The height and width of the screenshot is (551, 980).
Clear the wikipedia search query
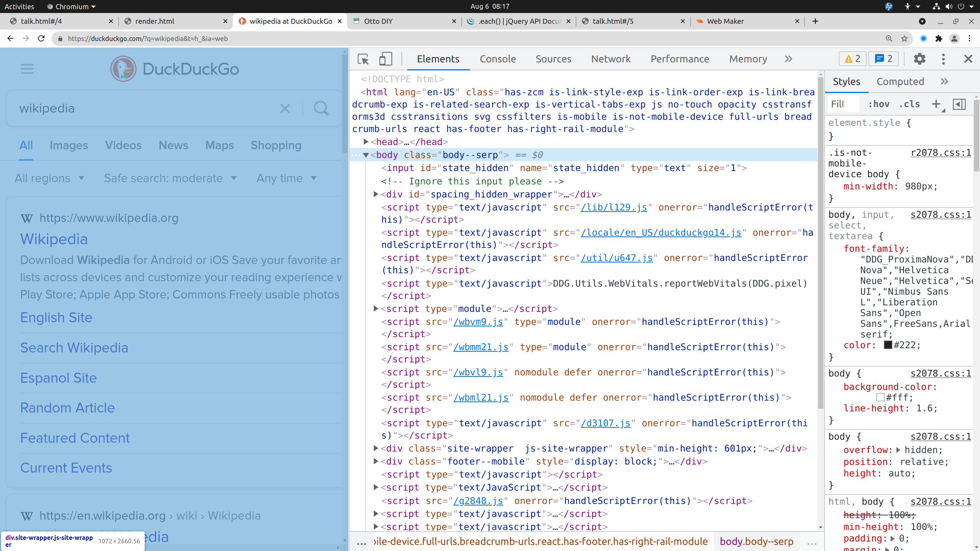[285, 108]
